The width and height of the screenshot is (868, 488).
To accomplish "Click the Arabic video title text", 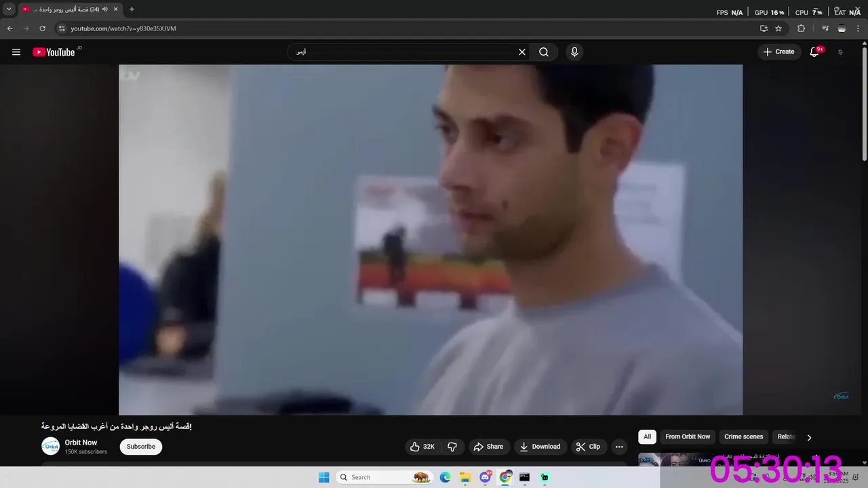I will [117, 426].
